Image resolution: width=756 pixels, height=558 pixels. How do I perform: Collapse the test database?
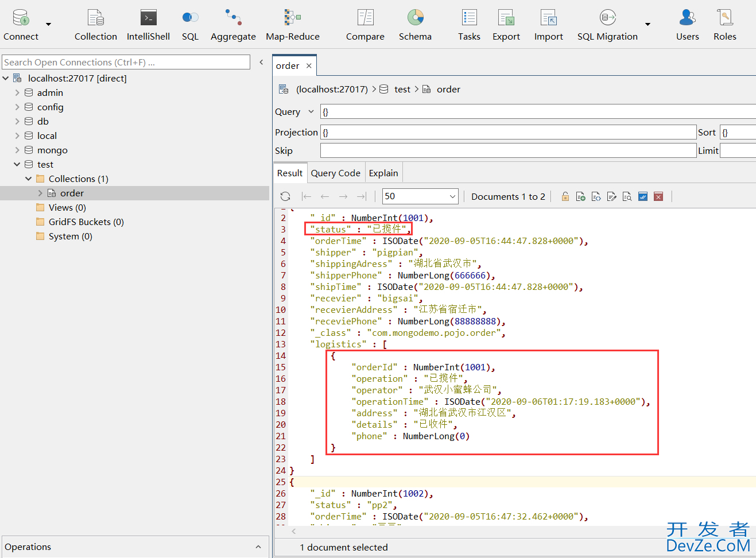17,164
